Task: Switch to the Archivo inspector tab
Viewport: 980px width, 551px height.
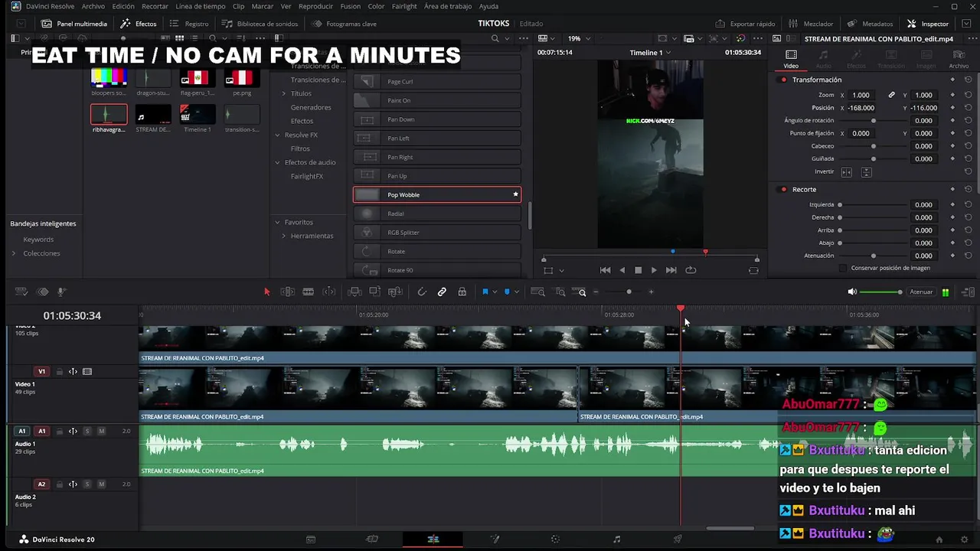Action: (959, 59)
